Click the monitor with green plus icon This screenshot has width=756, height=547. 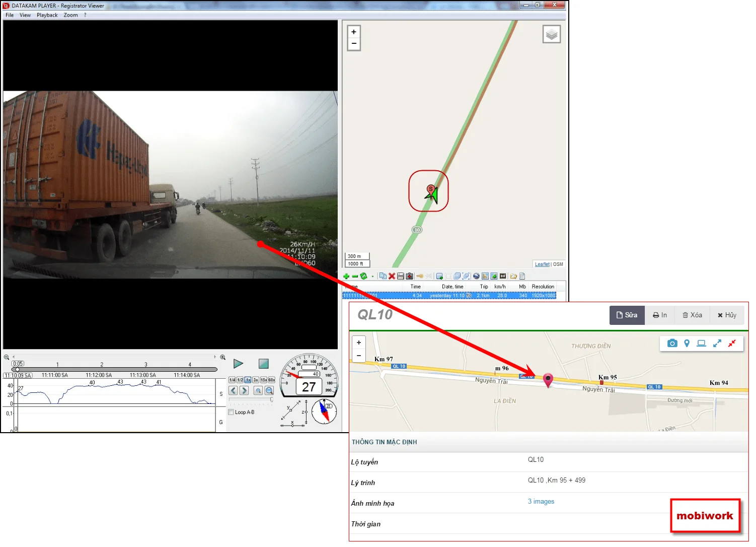439,276
